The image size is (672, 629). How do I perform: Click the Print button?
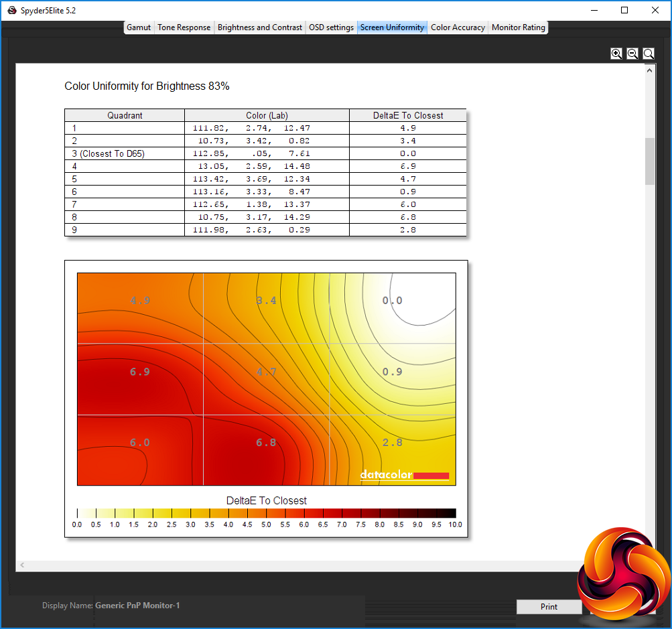(549, 607)
